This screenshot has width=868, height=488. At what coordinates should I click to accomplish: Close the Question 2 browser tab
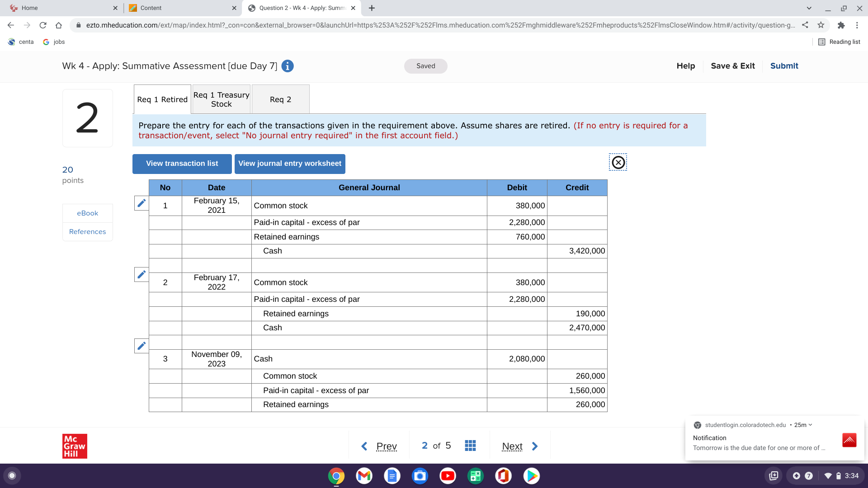point(353,8)
